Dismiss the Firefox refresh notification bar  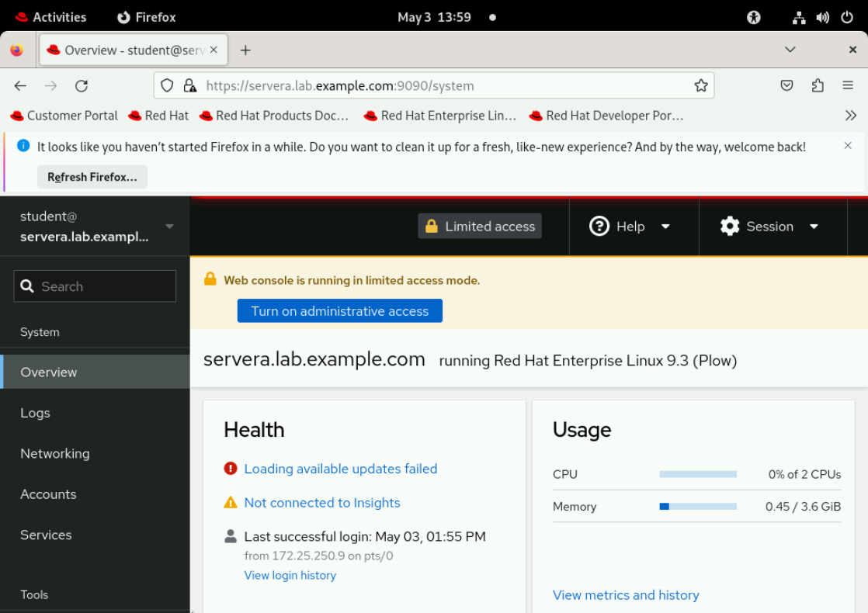click(848, 146)
